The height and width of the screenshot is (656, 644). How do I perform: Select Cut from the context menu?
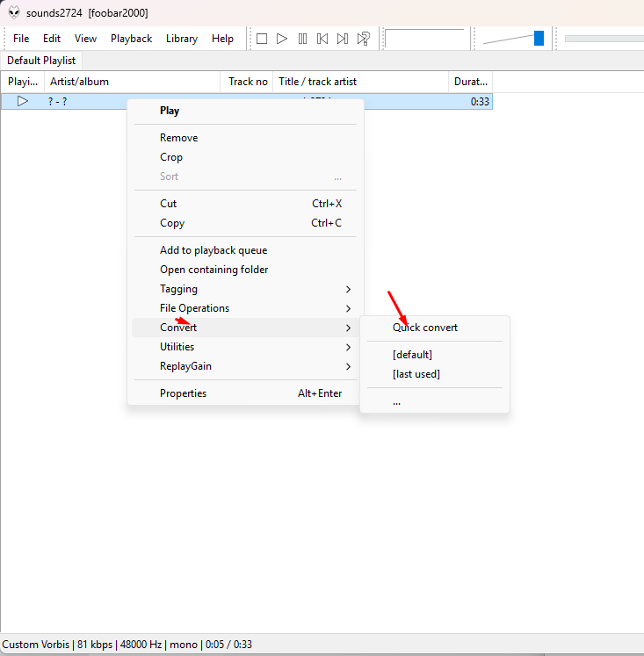coord(245,204)
